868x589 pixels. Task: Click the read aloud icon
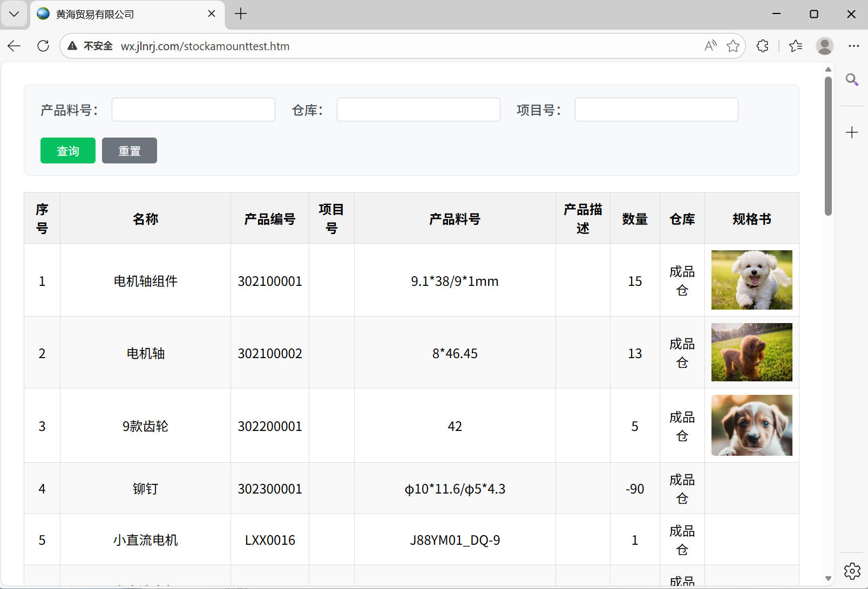tap(710, 46)
